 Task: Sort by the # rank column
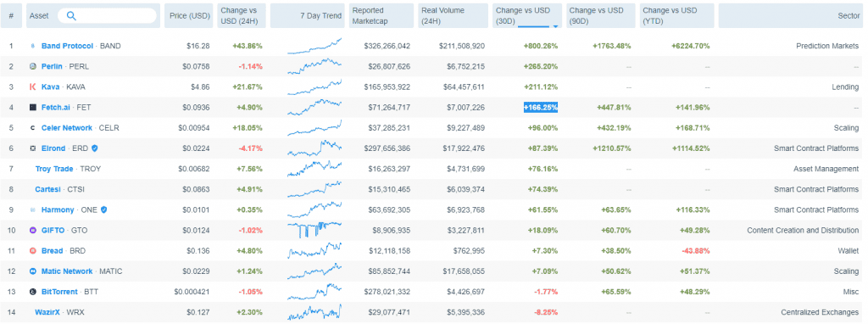coord(11,15)
